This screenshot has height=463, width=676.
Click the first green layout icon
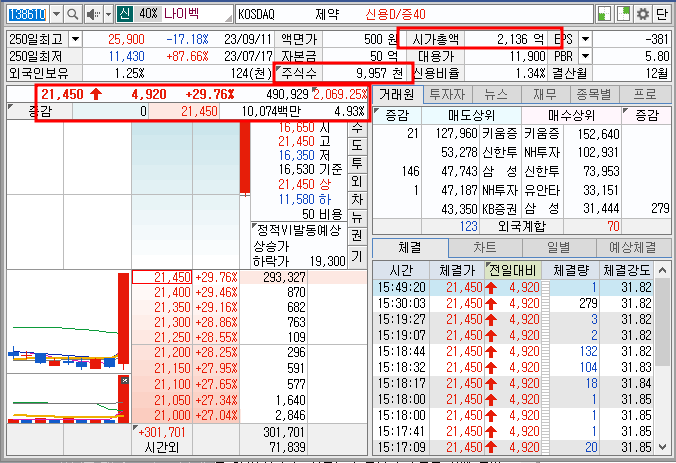pyautogui.click(x=605, y=14)
